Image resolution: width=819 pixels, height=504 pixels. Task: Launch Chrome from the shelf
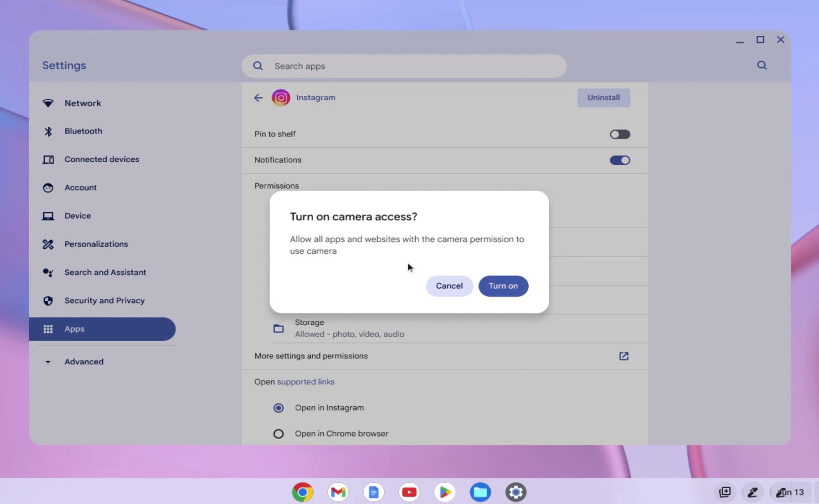click(303, 492)
